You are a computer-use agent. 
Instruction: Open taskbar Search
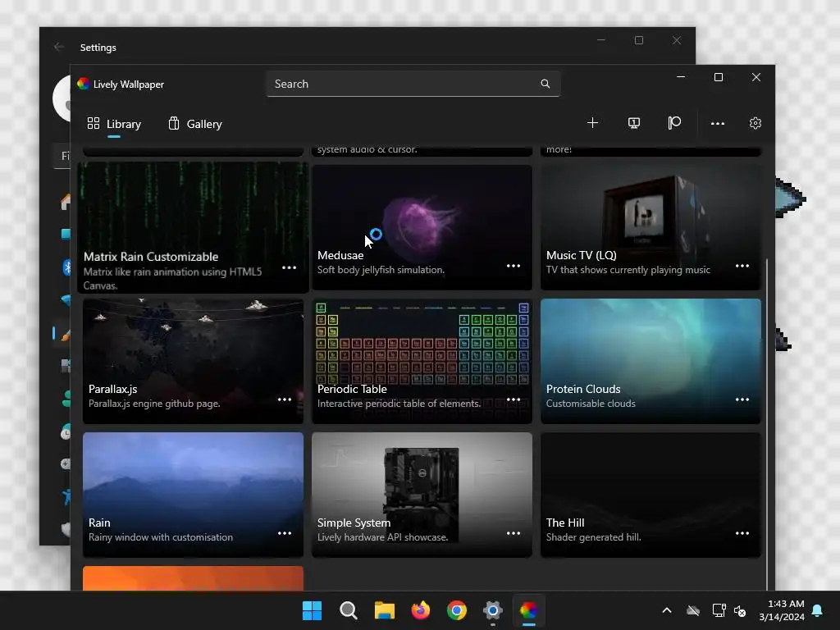pyautogui.click(x=348, y=610)
